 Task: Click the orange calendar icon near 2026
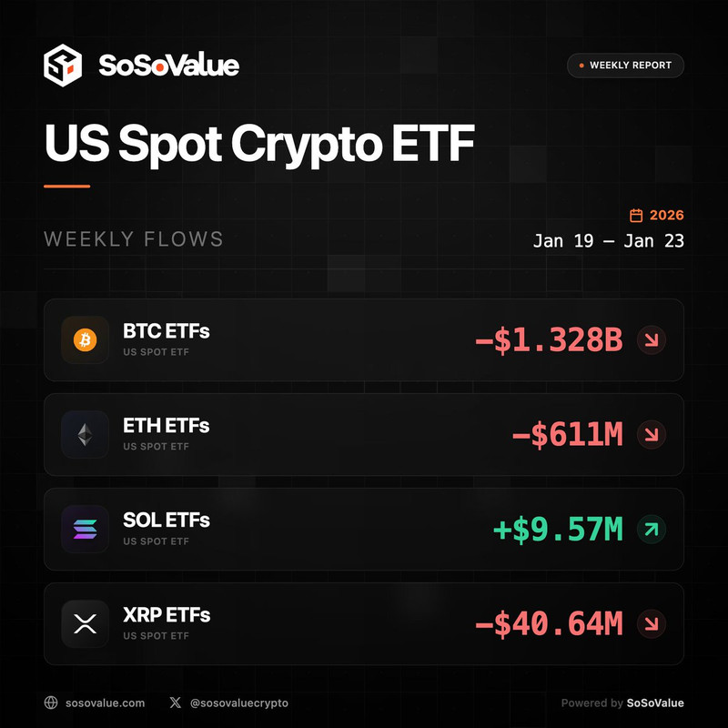637,216
